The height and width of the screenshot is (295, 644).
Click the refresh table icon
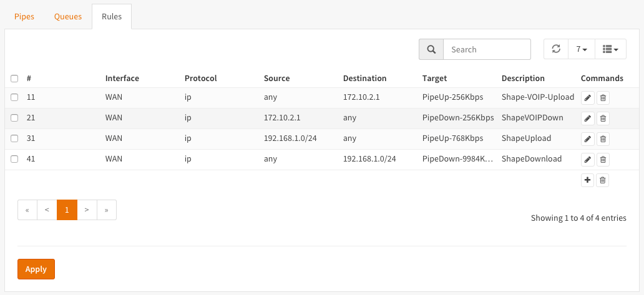[556, 49]
